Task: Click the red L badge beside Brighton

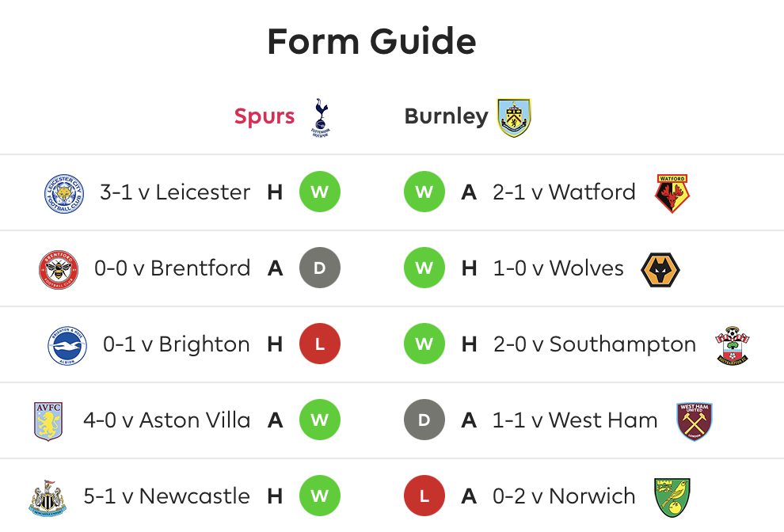Action: (320, 344)
